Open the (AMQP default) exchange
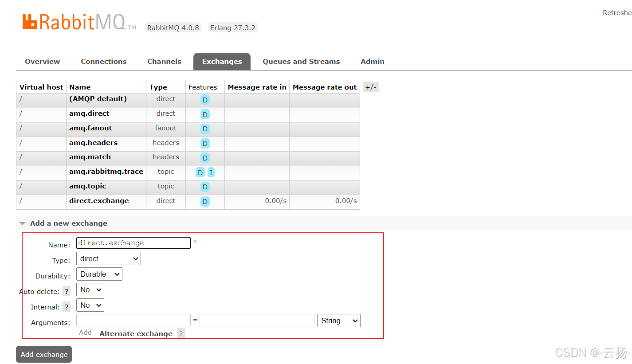Screen dimensions: 632x364 point(98,99)
